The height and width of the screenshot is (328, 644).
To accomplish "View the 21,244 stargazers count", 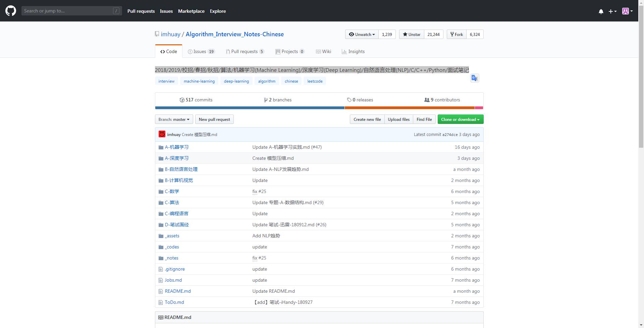I will 434,34.
